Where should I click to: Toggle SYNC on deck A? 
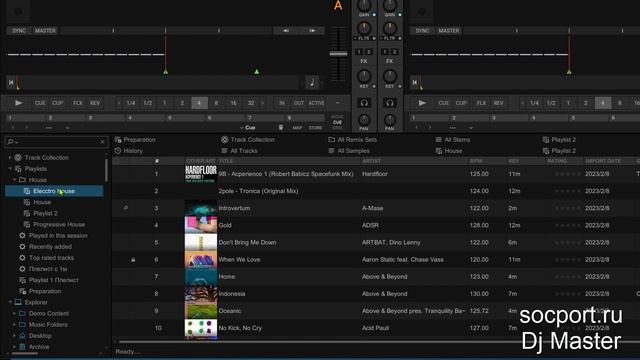pyautogui.click(x=19, y=31)
